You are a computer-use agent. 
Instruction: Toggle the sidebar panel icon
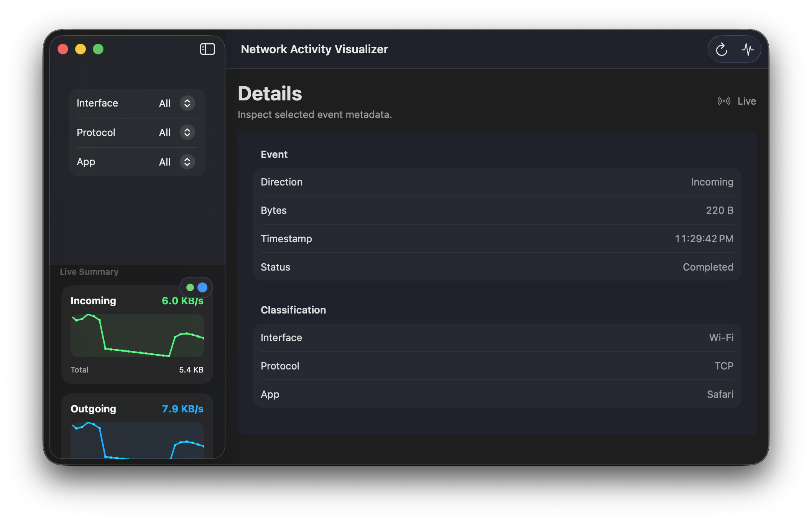point(207,49)
